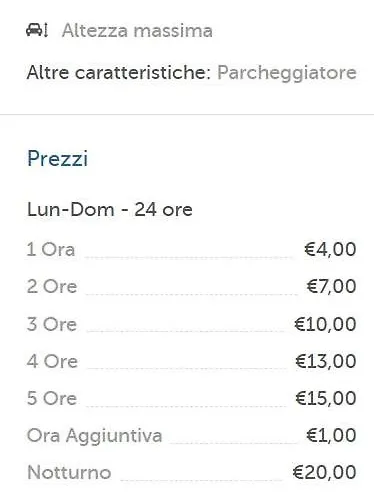Click the €4,00 price
Screen dimensions: 374x500
(x=330, y=249)
